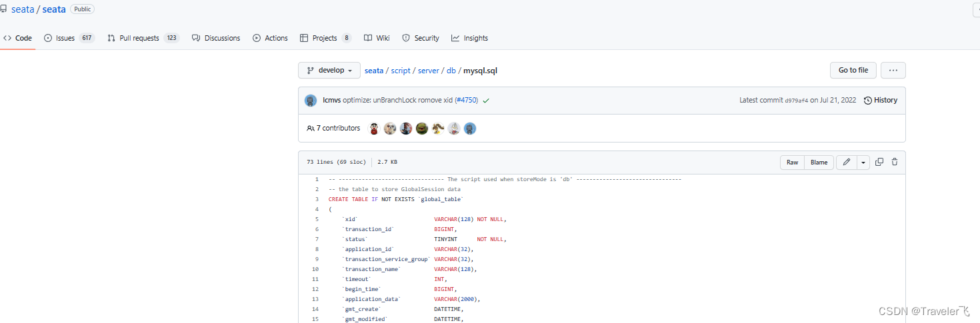The image size is (980, 323).
Task: Navigate to script folder in breadcrumb
Action: click(x=401, y=70)
